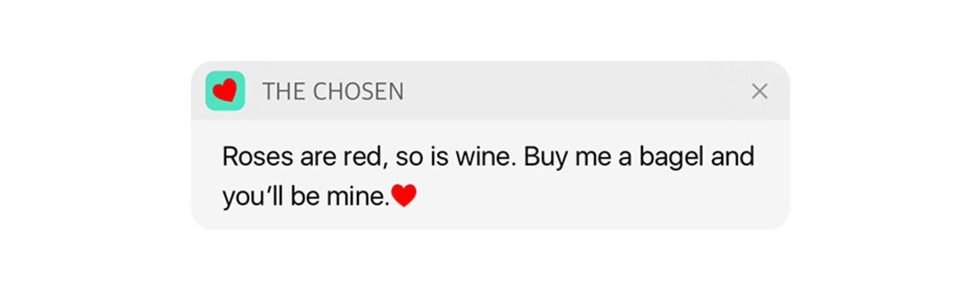The image size is (980, 288).
Task: Click the red heart inside the app icon
Action: tap(225, 90)
